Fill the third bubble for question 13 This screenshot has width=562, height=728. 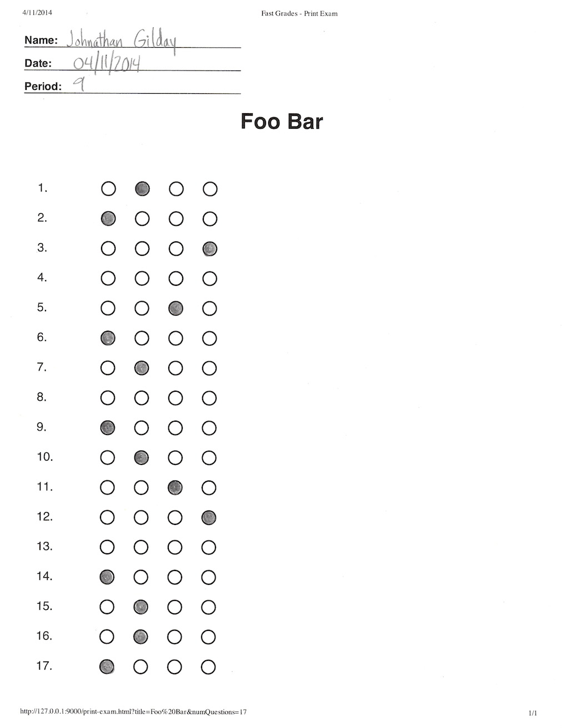(175, 548)
